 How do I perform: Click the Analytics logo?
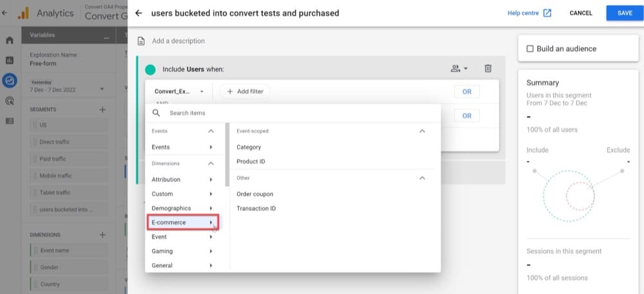point(23,14)
